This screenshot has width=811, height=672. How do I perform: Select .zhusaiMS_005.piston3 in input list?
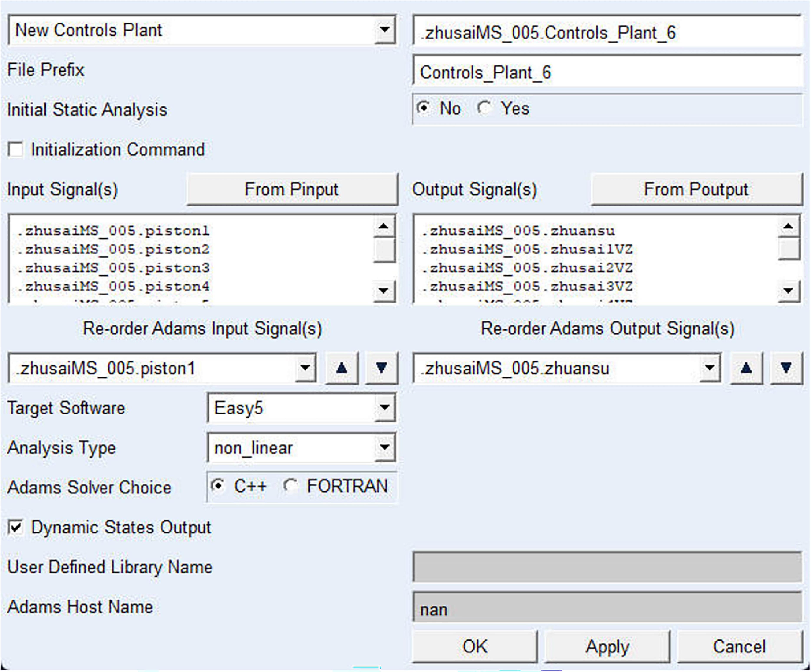[x=113, y=268]
